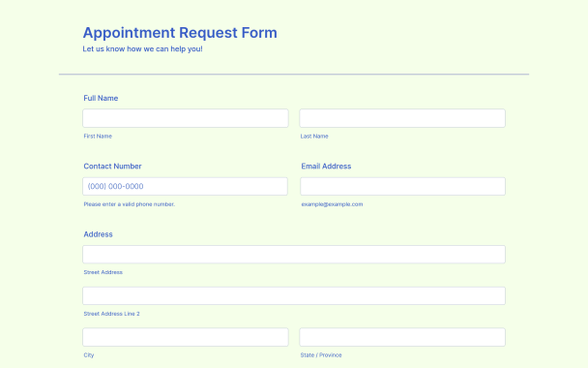Select the State / Province input field
This screenshot has width=588, height=368.
(x=402, y=337)
